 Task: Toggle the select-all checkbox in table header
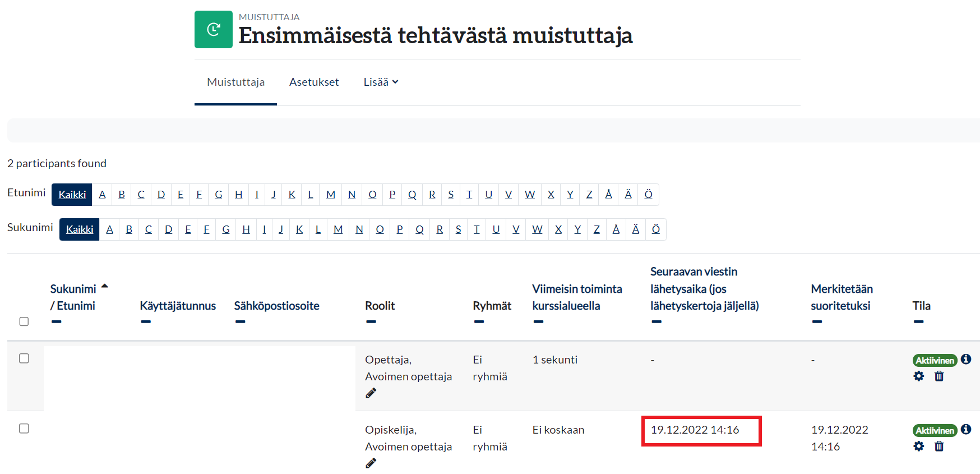tap(24, 321)
